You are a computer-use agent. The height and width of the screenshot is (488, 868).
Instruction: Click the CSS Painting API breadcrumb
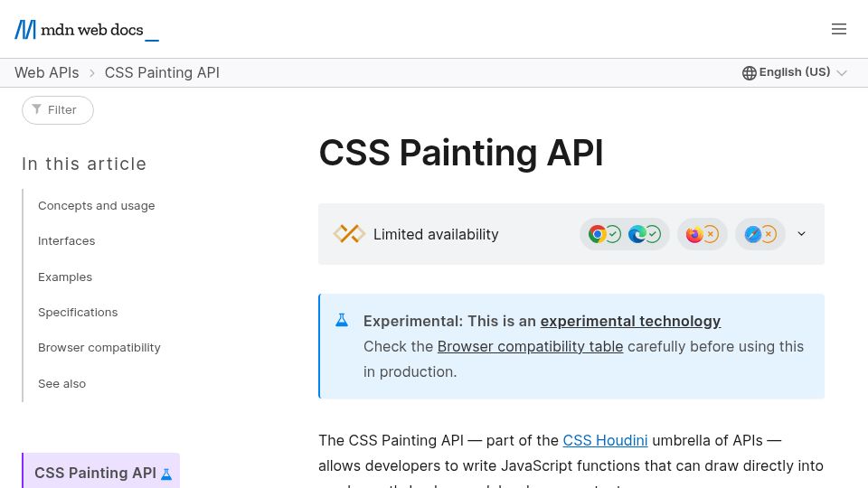(x=162, y=72)
